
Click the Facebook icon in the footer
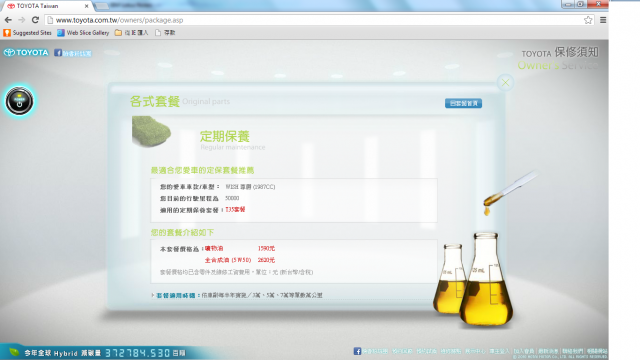tap(357, 351)
